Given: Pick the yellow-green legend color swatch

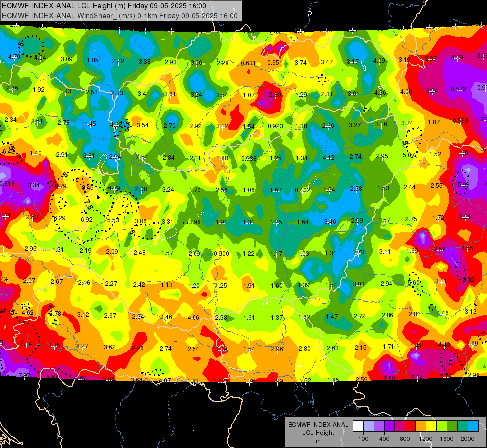Looking at the screenshot, I should coord(441,426).
